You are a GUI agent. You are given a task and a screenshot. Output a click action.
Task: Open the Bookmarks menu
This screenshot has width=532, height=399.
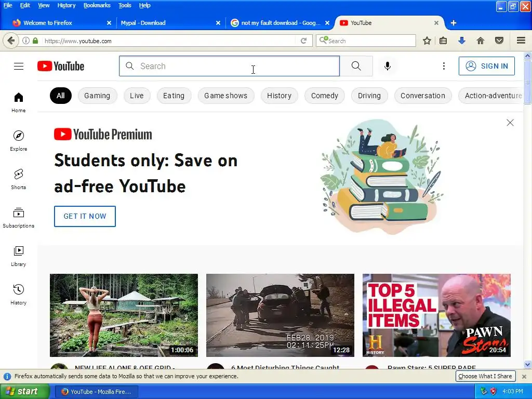pyautogui.click(x=97, y=5)
